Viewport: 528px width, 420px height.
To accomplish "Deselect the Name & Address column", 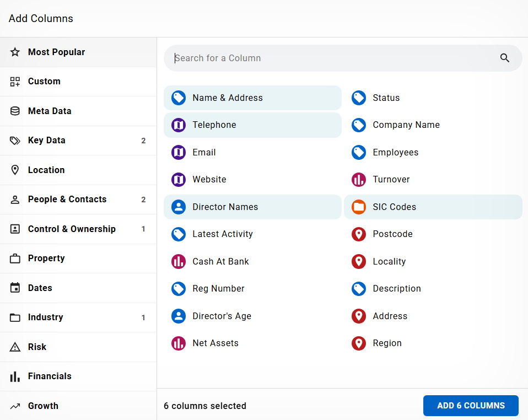I will click(x=252, y=98).
